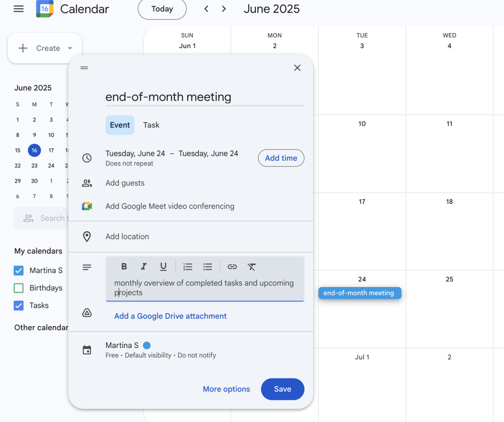Click the guests people icon
This screenshot has height=422, width=504.
pos(87,183)
